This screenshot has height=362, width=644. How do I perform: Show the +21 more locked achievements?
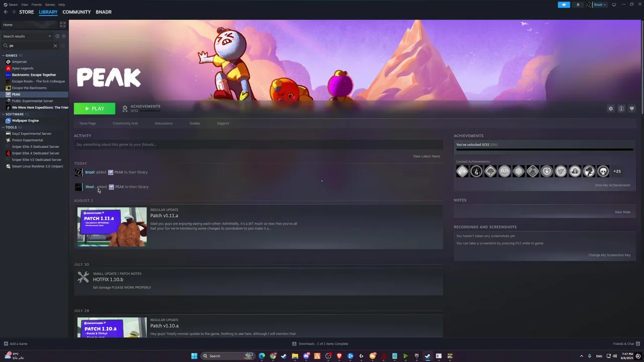[617, 171]
